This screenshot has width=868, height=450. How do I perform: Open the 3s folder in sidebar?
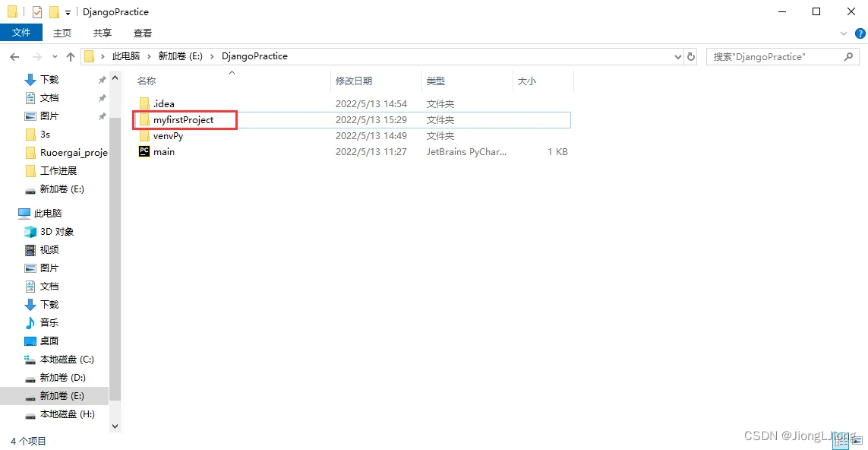45,135
